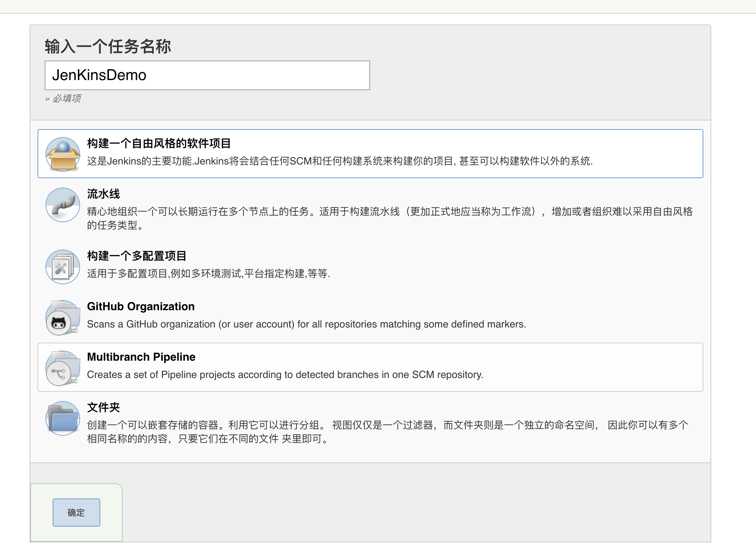Click the freestyle project box icon
The height and width of the screenshot is (554, 756).
(x=63, y=154)
